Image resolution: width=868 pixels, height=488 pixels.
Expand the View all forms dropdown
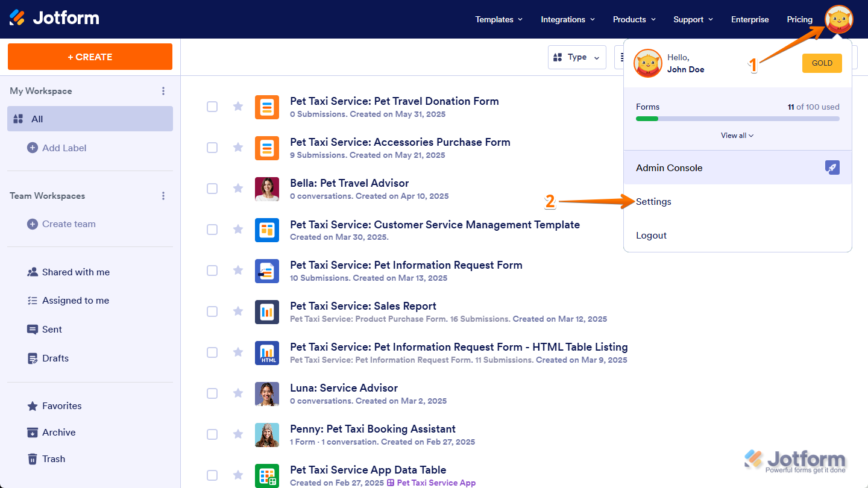coord(737,135)
